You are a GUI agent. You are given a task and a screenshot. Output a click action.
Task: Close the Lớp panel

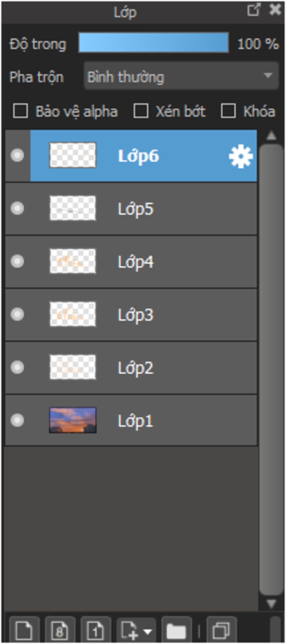275,10
